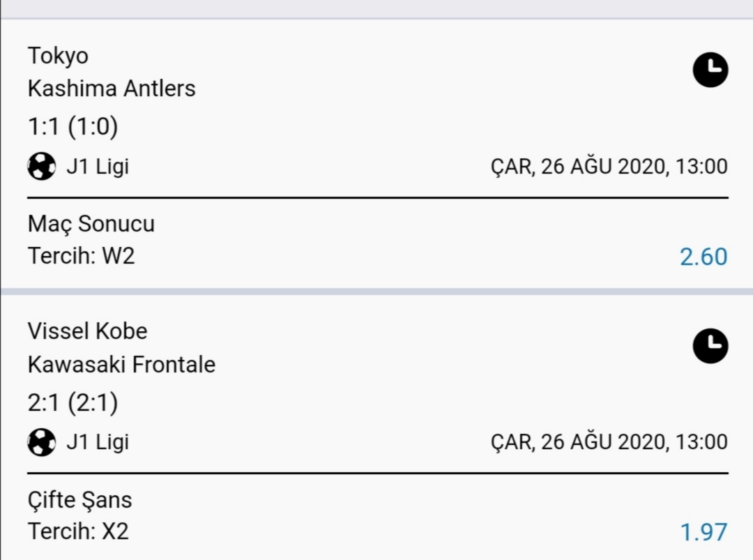This screenshot has height=560, width=753.
Task: Click Tercih: W2 selection text
Action: 81,255
